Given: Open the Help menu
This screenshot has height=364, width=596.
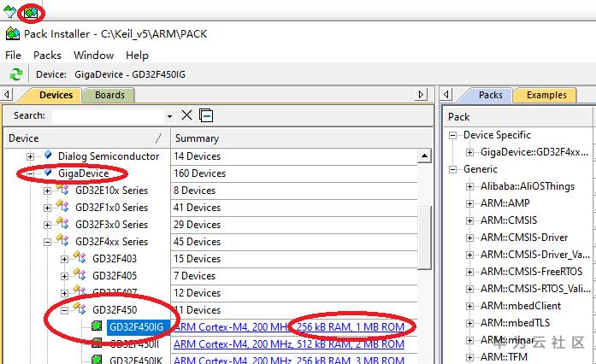Looking at the screenshot, I should (137, 55).
